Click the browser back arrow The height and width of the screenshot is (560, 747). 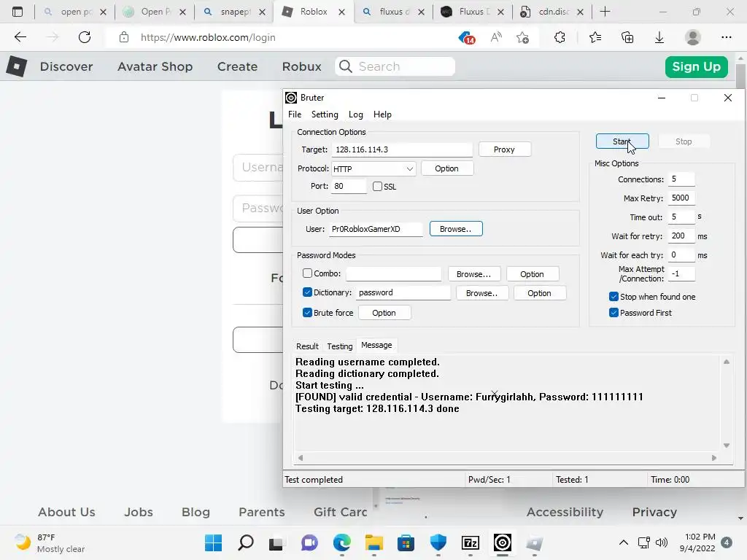[20, 37]
